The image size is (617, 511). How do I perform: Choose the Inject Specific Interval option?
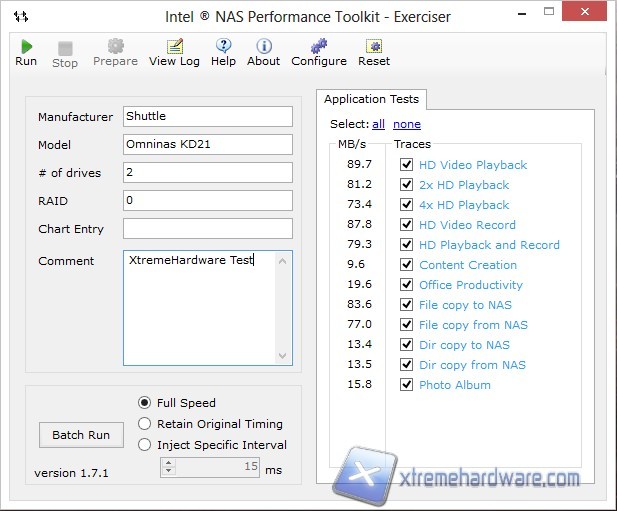point(146,445)
